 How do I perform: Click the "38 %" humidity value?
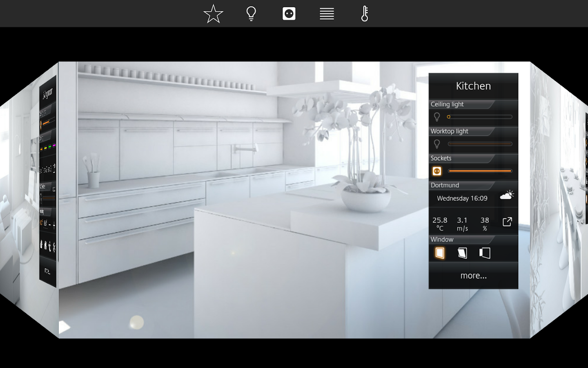485,224
